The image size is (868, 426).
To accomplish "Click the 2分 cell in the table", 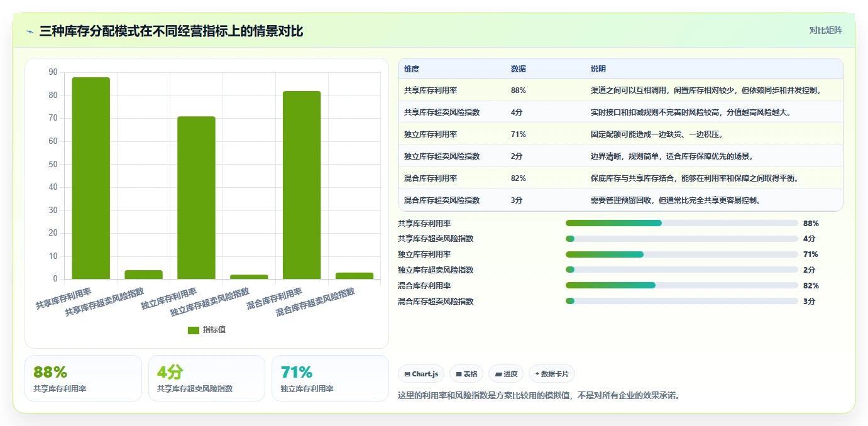I will 517,156.
